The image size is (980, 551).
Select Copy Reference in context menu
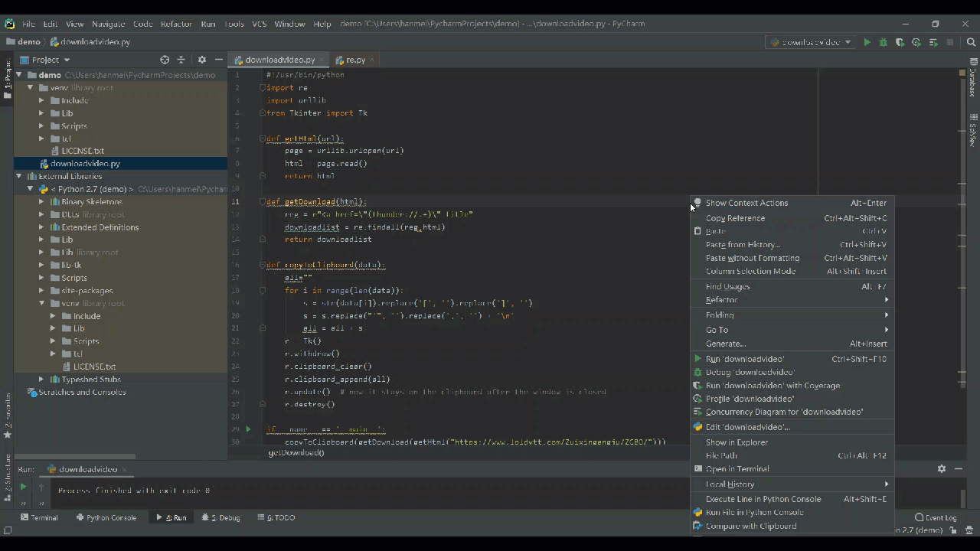(792, 218)
